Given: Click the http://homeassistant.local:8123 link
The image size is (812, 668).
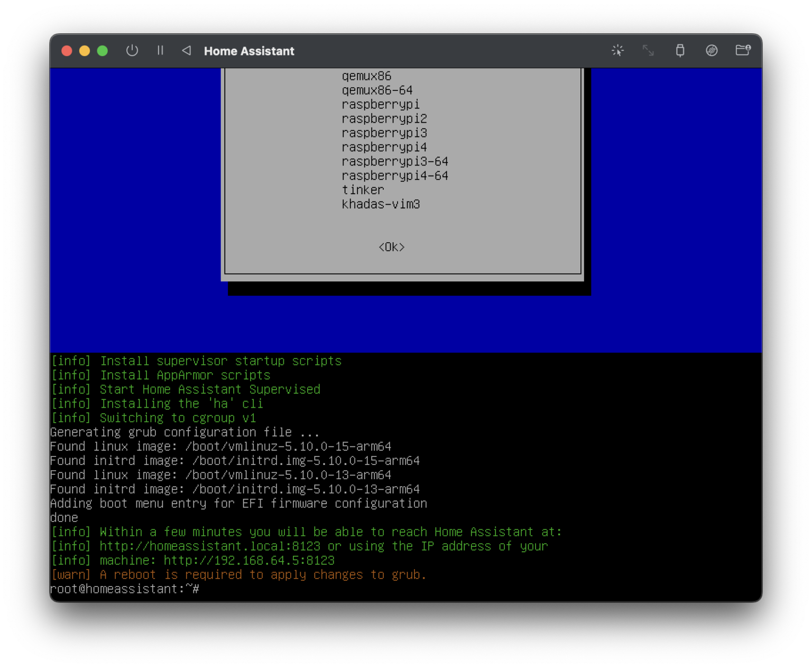Looking at the screenshot, I should [209, 546].
